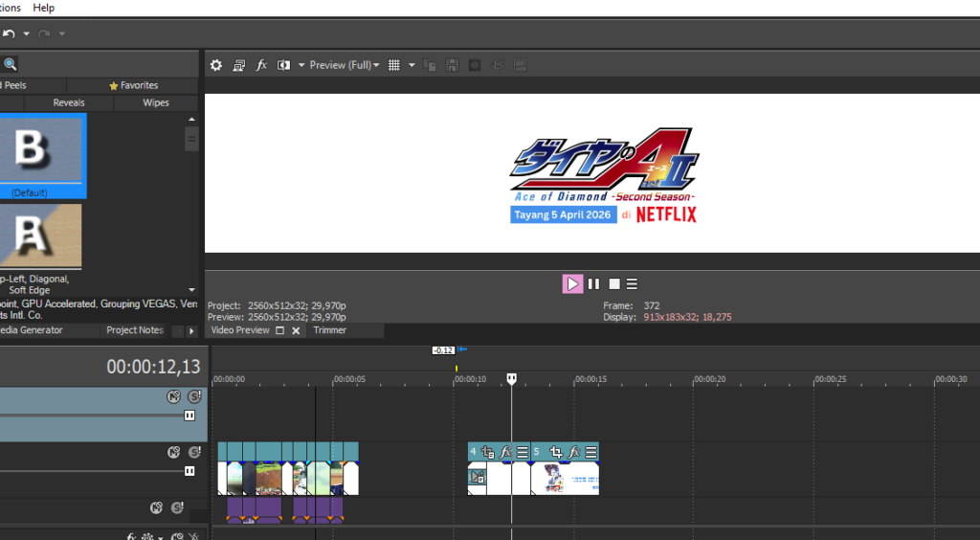The image size is (980, 540).
Task: Expand the Undo history dropdown arrow
Action: (25, 34)
